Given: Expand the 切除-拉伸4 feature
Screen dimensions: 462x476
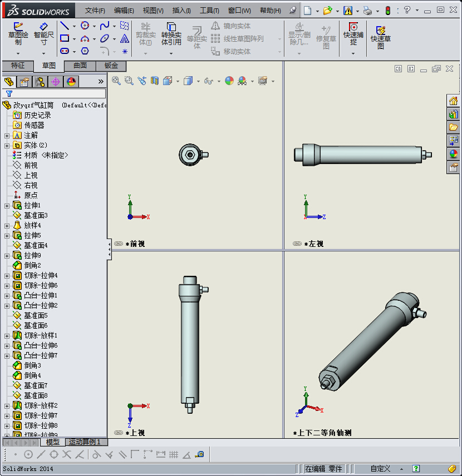Looking at the screenshot, I should tap(7, 276).
